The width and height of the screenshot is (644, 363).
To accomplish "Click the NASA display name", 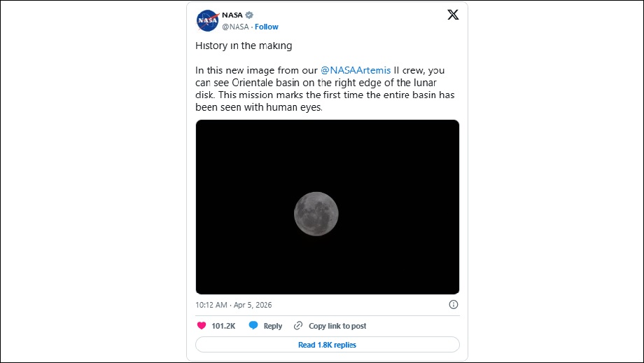I will (232, 15).
